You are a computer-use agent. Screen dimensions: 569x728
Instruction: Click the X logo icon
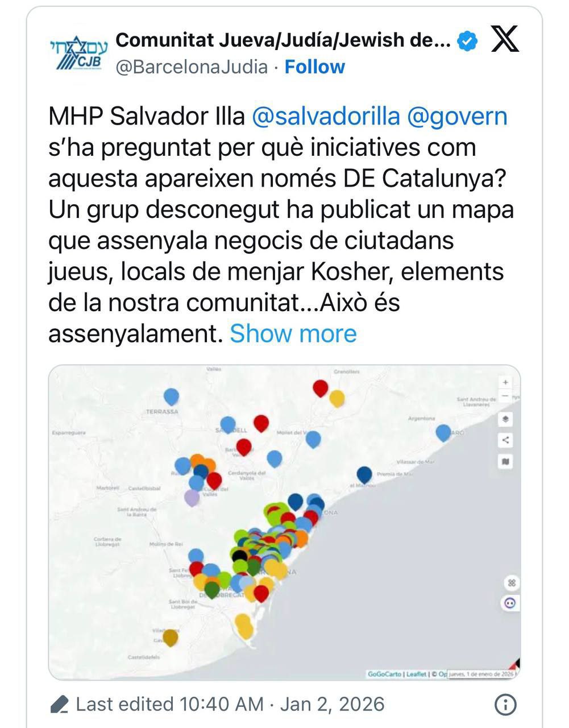[x=504, y=40]
